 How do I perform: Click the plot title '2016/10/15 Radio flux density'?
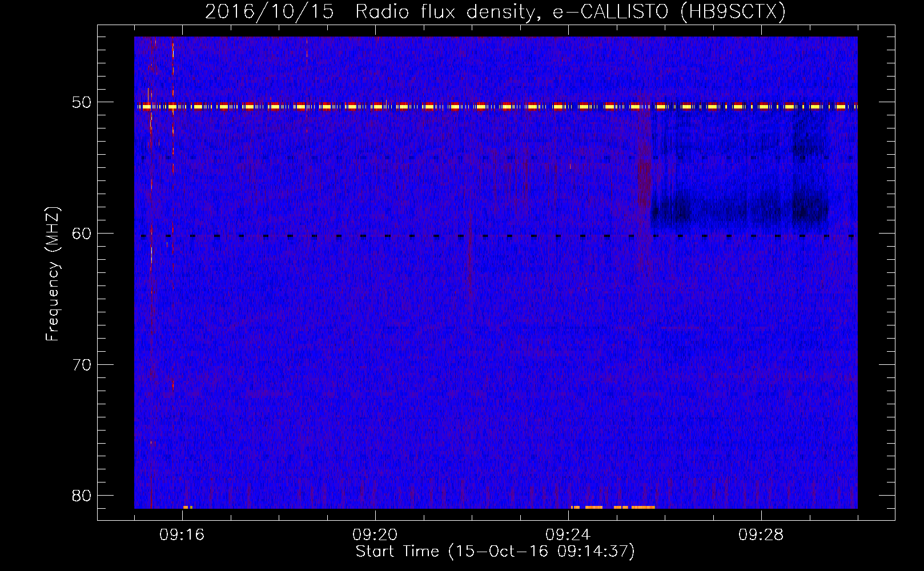[495, 11]
